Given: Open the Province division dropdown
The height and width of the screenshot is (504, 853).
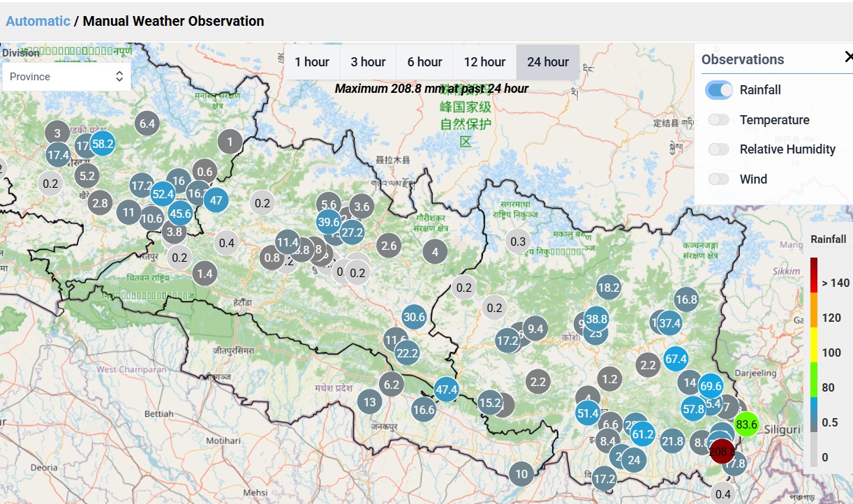Looking at the screenshot, I should pyautogui.click(x=66, y=77).
